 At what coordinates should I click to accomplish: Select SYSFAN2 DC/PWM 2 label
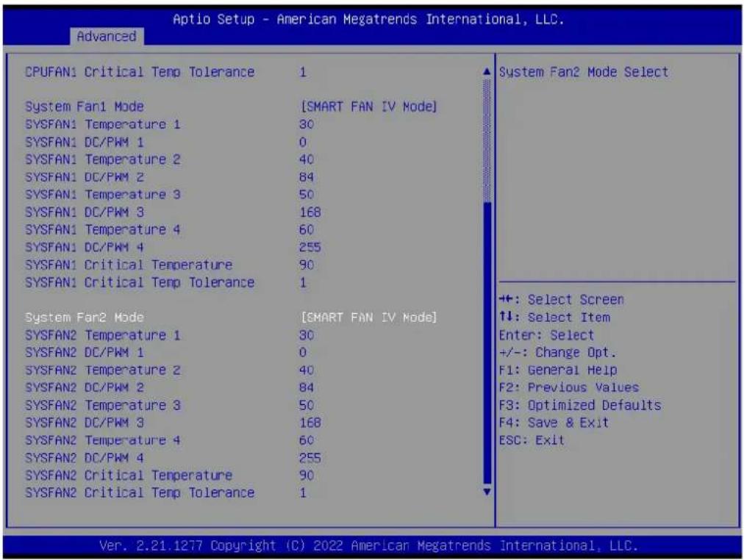click(x=85, y=387)
